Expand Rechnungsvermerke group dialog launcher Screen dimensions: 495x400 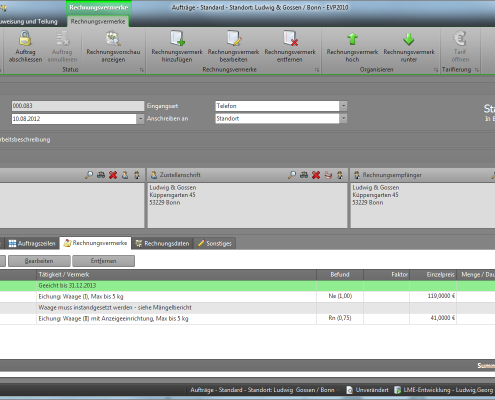317,70
